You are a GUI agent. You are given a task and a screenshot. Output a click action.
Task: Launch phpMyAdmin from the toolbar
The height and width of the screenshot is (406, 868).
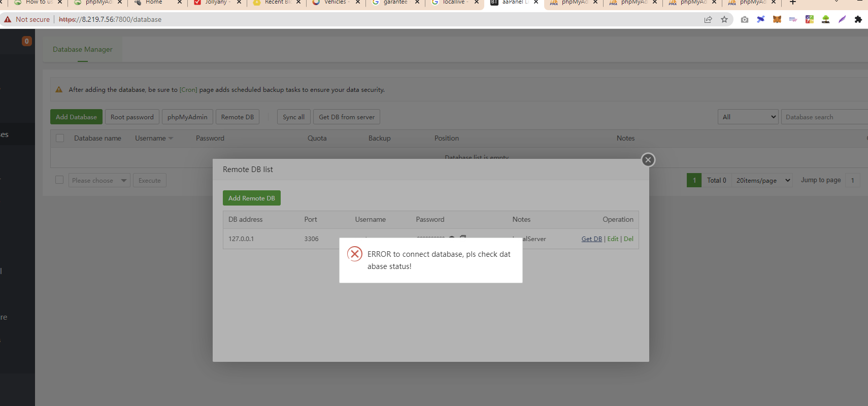pos(187,117)
